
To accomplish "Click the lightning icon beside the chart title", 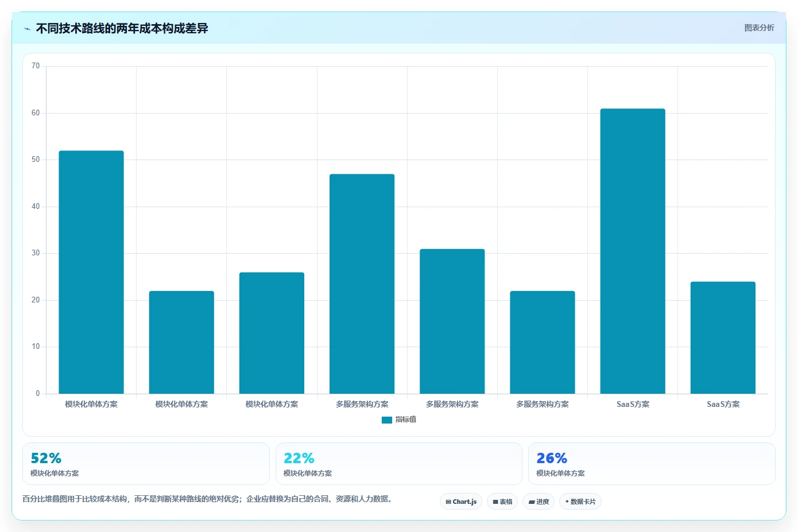I will click(27, 29).
